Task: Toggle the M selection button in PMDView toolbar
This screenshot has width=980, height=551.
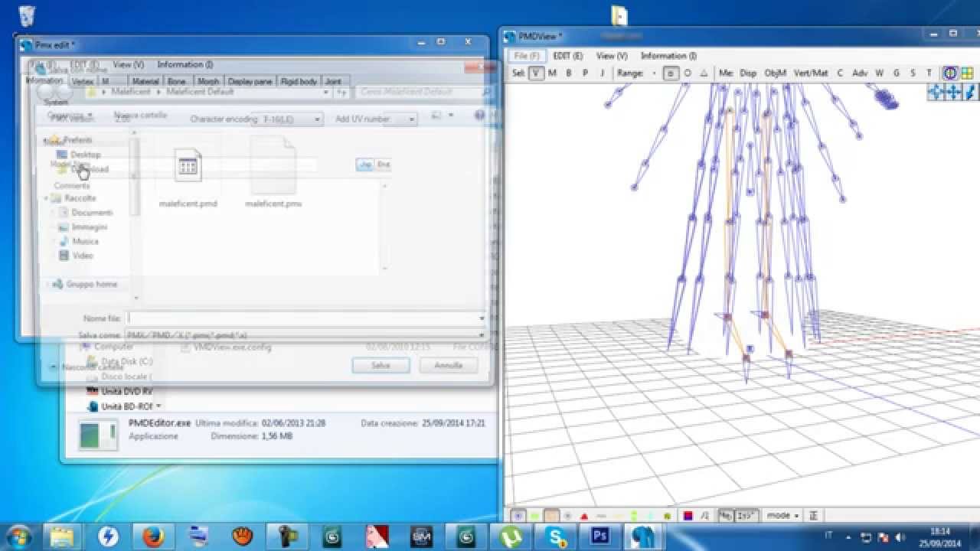Action: pos(552,73)
